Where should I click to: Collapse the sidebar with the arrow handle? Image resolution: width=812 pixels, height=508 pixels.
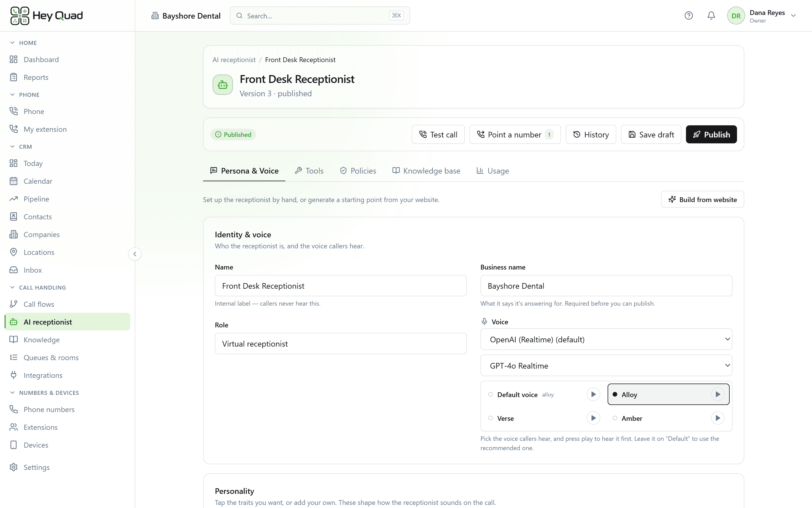[x=134, y=254]
